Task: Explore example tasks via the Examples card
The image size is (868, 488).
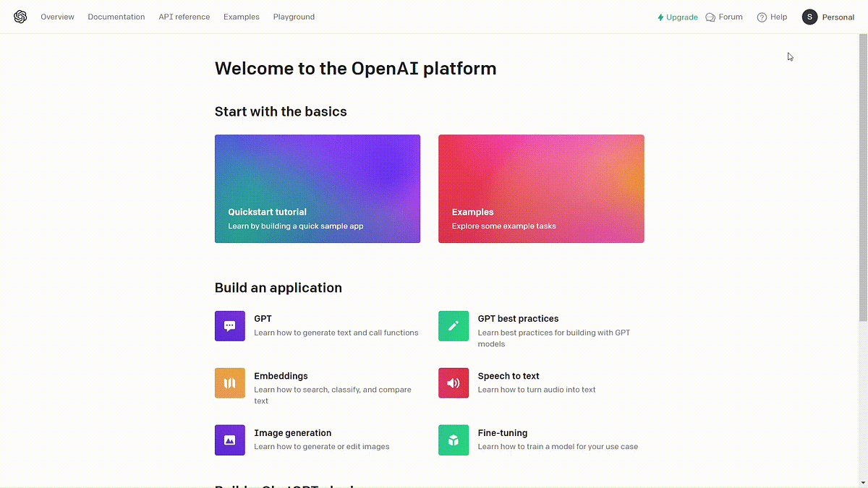Action: click(540, 188)
